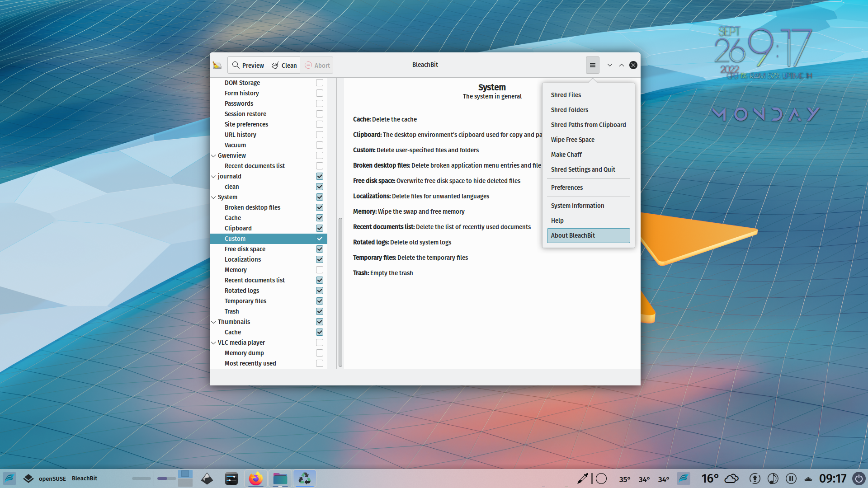Enable the Session restore checkbox

320,114
